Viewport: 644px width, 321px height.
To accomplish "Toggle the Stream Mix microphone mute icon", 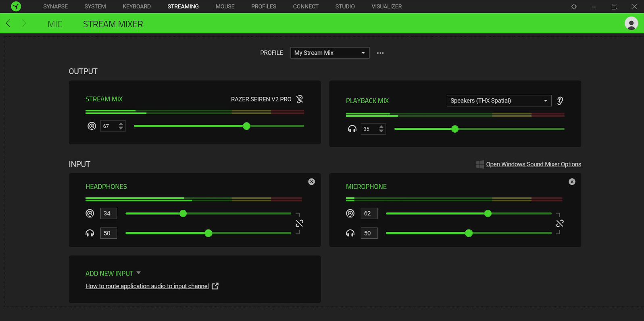I will point(300,99).
